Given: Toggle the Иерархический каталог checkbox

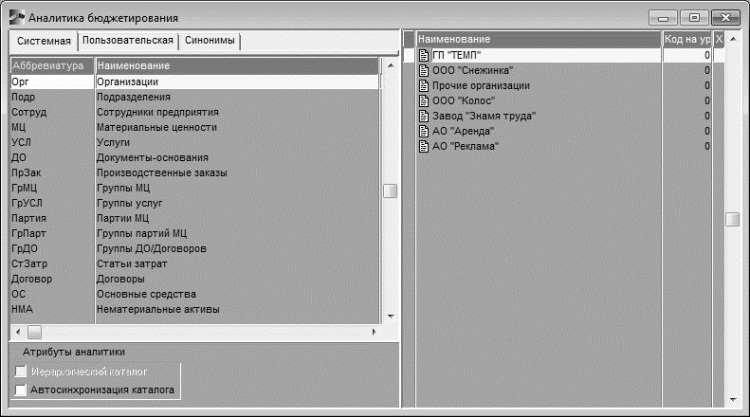Looking at the screenshot, I should (x=21, y=372).
